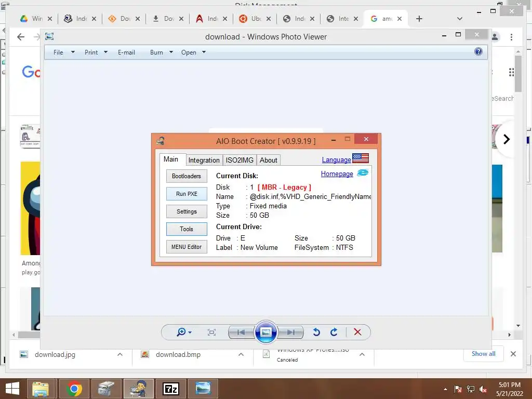Open Google apps grid icon
This screenshot has height=399, width=532.
[x=511, y=72]
